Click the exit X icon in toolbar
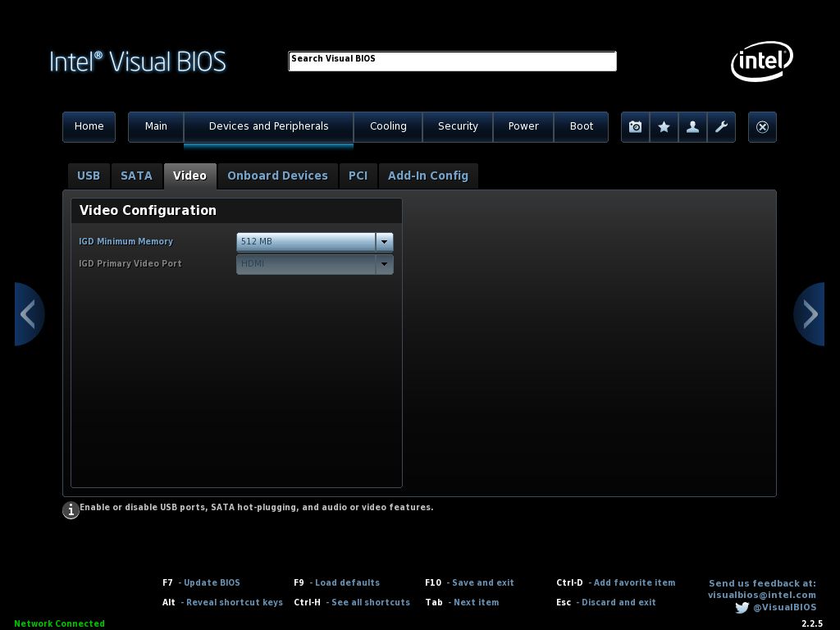Image resolution: width=840 pixels, height=630 pixels. [x=762, y=127]
